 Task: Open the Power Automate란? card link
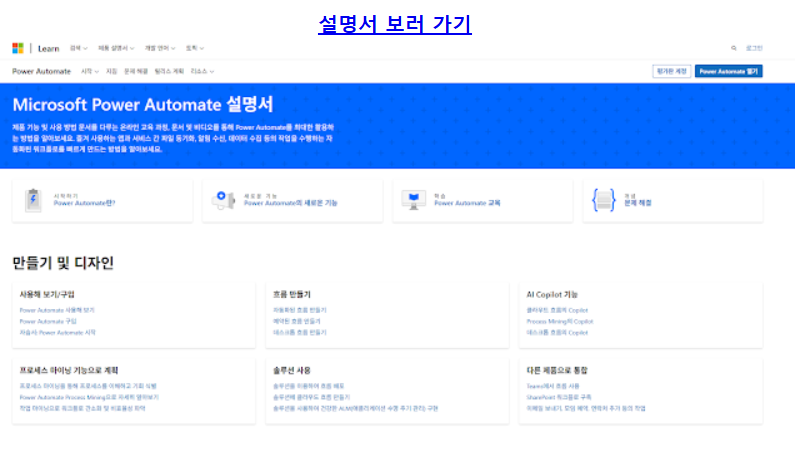click(x=84, y=203)
